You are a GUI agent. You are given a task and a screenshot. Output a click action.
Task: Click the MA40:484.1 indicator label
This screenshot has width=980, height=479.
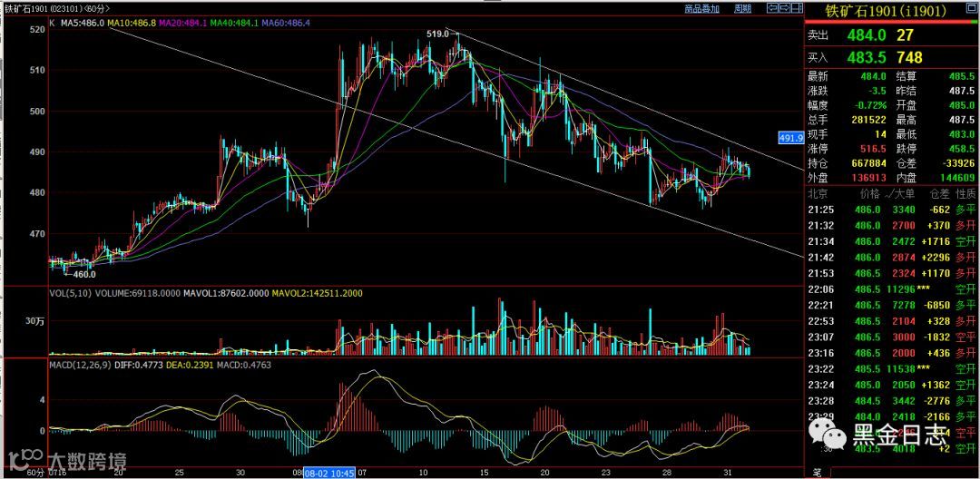click(234, 23)
